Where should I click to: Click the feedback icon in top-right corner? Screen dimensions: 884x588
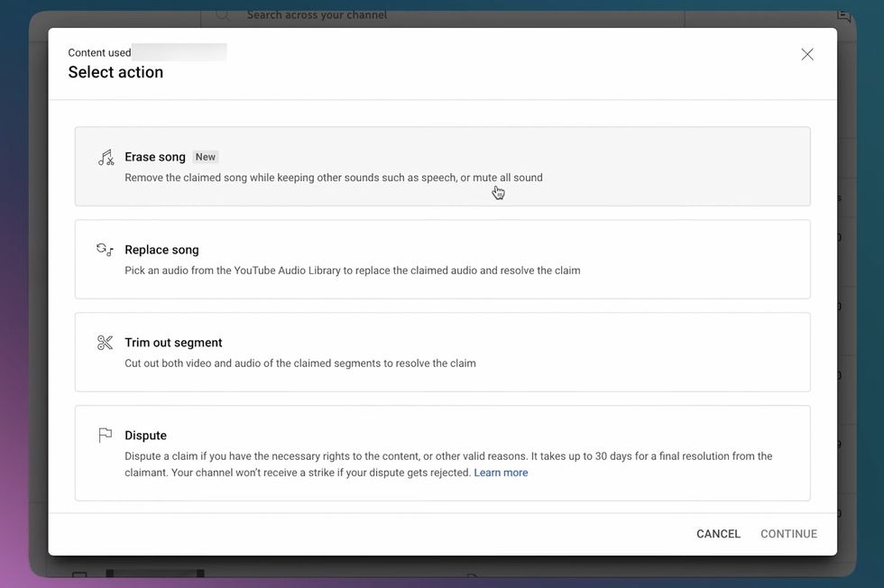pos(843,14)
